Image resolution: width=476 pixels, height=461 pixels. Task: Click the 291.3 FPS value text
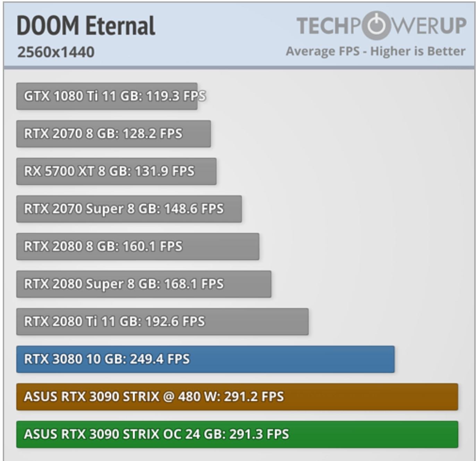point(259,434)
